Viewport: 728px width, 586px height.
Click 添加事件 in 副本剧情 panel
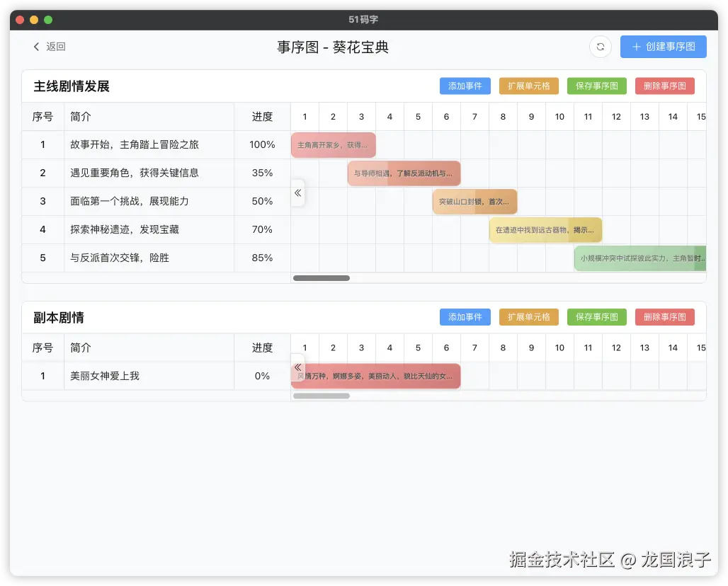point(465,317)
